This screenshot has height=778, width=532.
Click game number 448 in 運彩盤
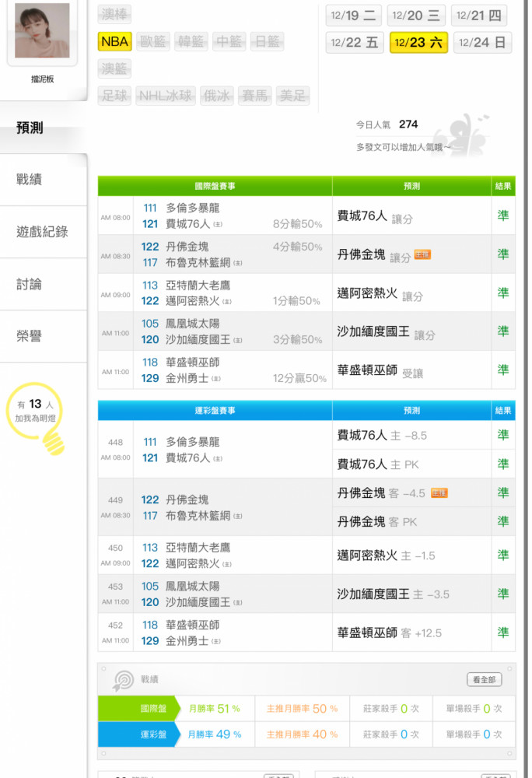coord(116,442)
